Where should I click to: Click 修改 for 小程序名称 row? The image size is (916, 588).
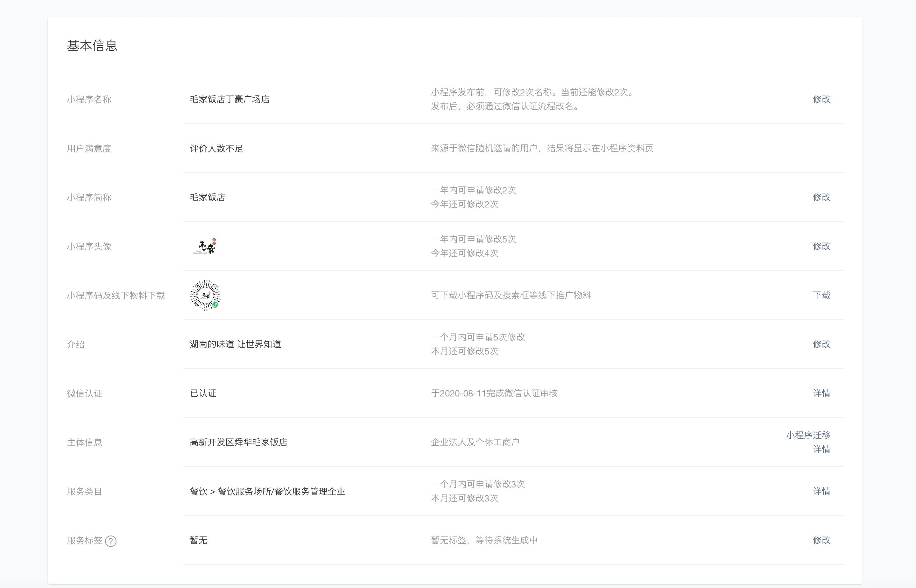pos(821,99)
